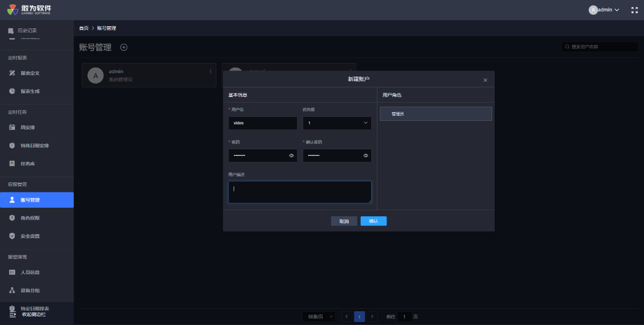Click the 报表定义 tools icon
The image size is (644, 325).
click(12, 73)
